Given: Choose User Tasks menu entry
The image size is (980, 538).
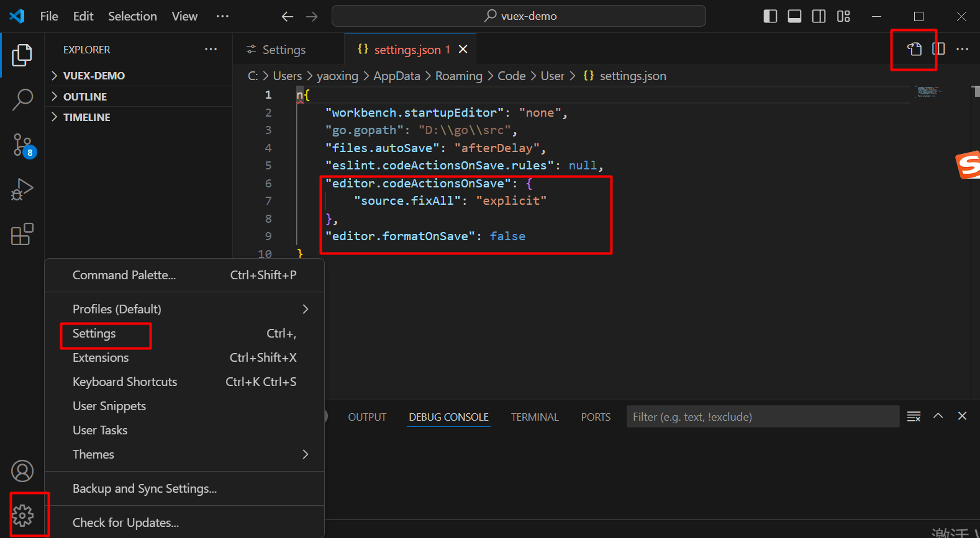Looking at the screenshot, I should click(184, 430).
